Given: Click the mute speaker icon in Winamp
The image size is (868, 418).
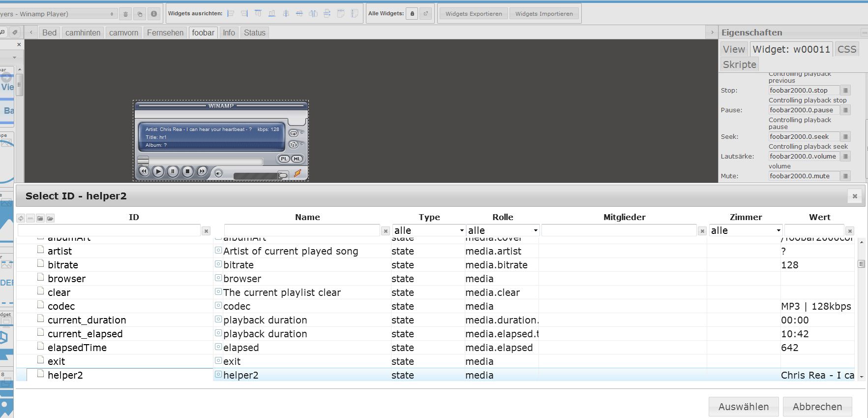Looking at the screenshot, I should pos(218,173).
